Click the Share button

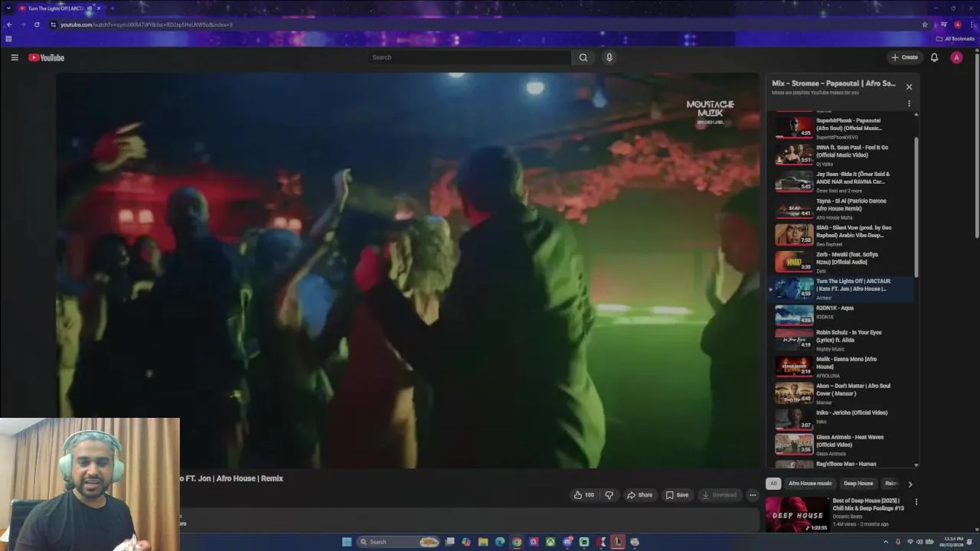point(639,495)
